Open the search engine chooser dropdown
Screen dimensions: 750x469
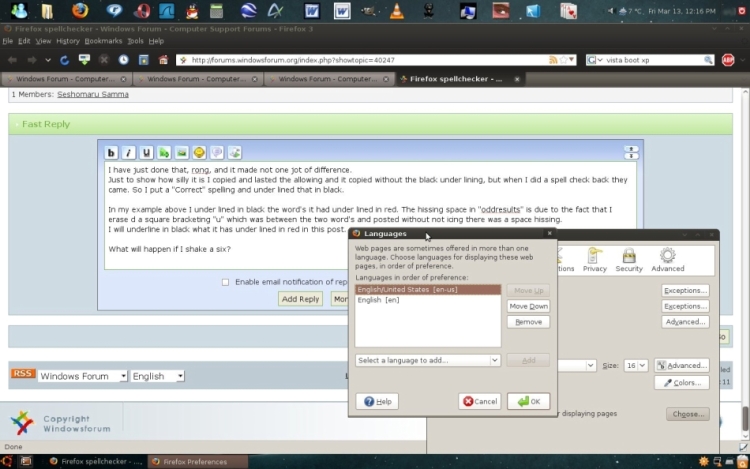(595, 60)
